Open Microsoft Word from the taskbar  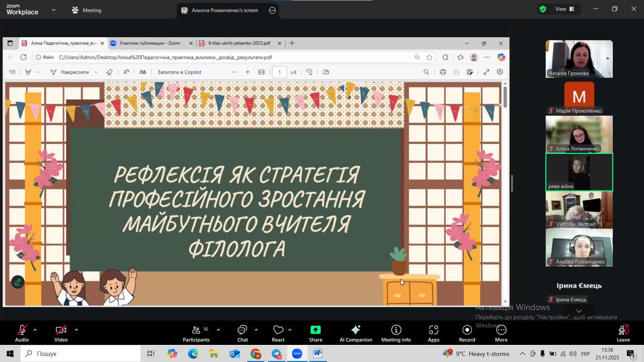[x=317, y=354]
